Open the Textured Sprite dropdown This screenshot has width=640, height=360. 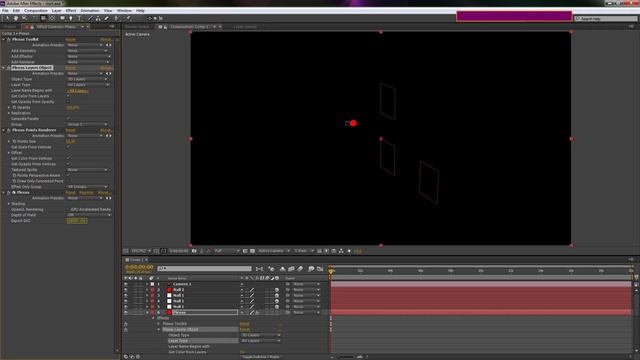click(87, 170)
